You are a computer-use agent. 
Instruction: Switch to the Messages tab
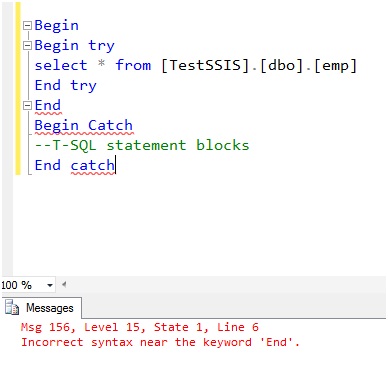(x=43, y=308)
